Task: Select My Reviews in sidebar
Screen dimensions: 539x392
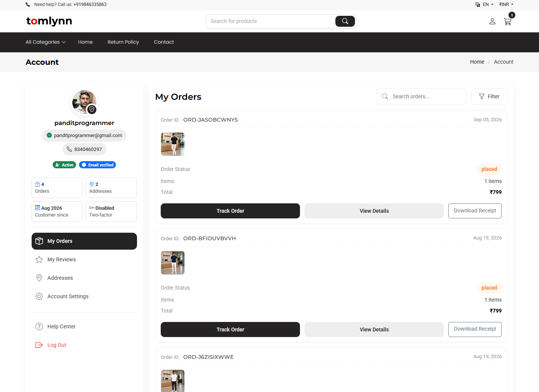Action: pos(84,259)
